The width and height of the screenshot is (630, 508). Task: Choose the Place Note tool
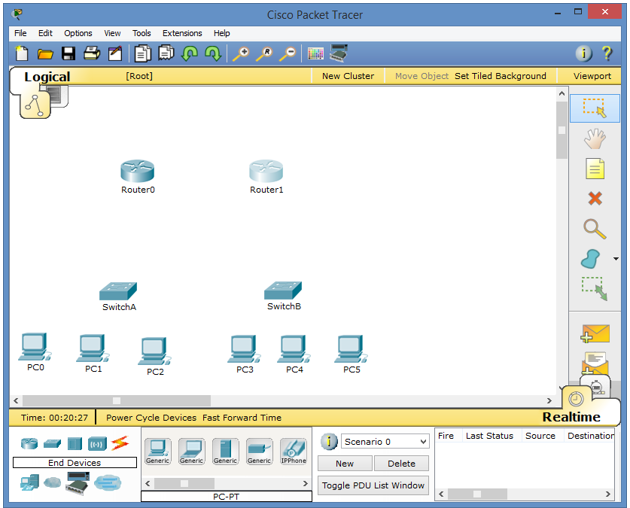tap(595, 169)
